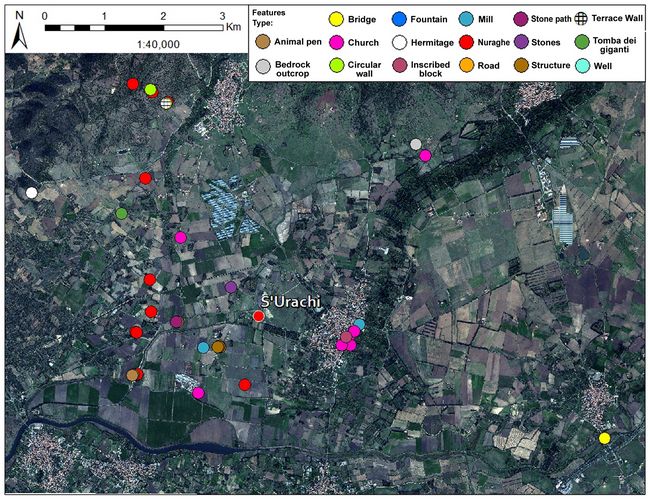Select the lime Circular wall marker on the map
650x500 pixels.
point(150,89)
